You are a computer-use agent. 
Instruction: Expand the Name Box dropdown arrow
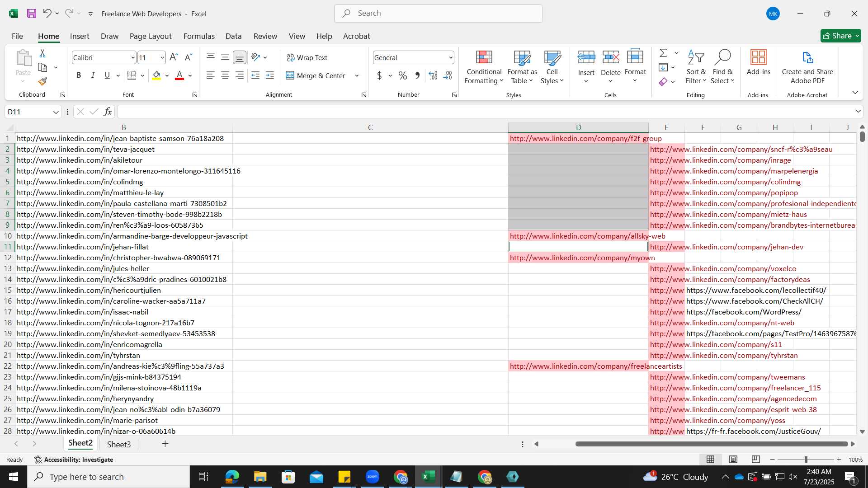click(56, 112)
